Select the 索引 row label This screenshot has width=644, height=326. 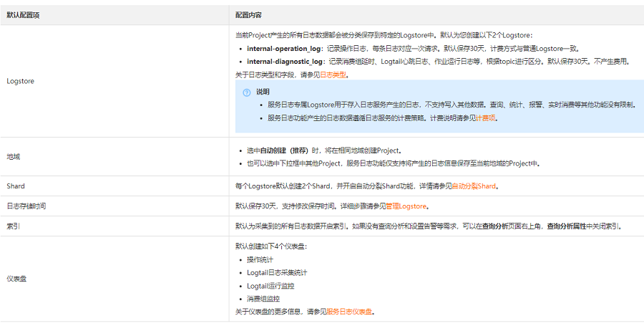[x=13, y=226]
